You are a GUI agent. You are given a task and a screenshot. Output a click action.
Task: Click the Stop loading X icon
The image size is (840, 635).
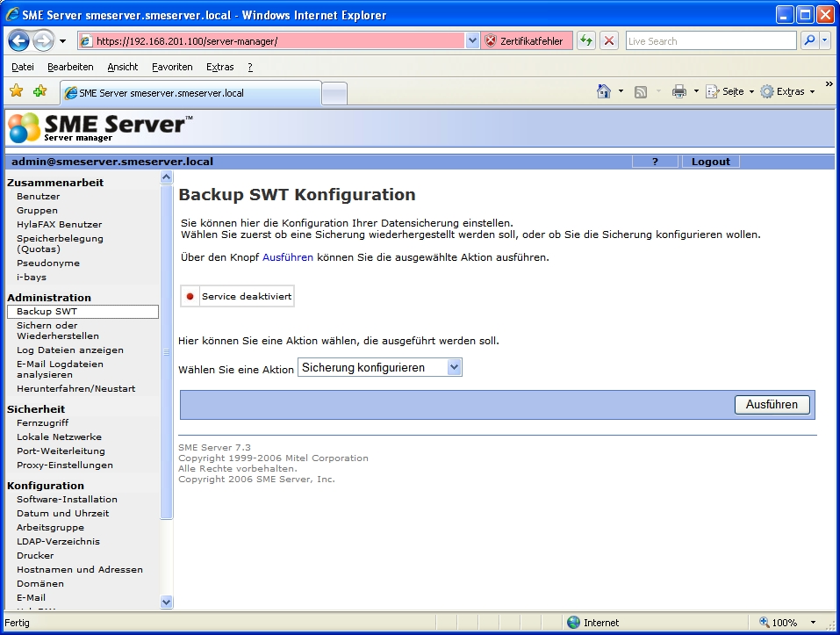click(x=609, y=40)
